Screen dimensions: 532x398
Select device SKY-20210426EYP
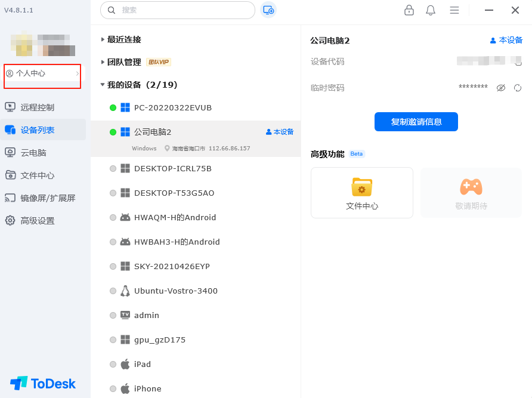click(196, 266)
